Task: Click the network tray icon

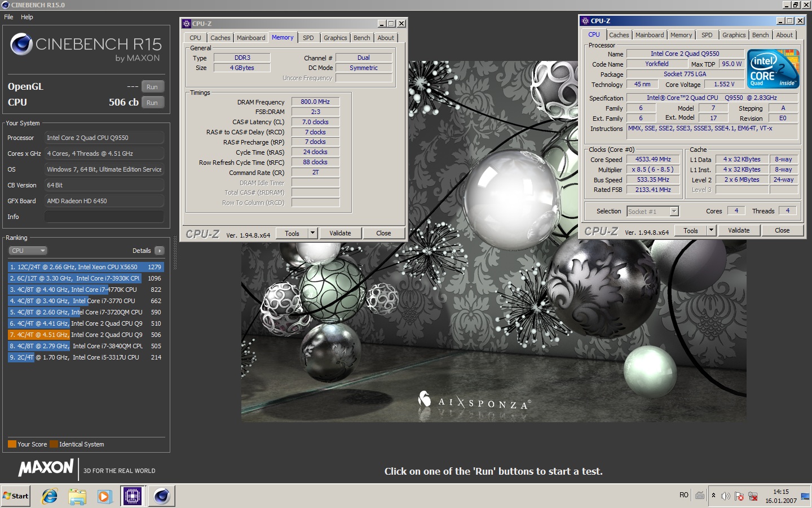Action: click(753, 496)
